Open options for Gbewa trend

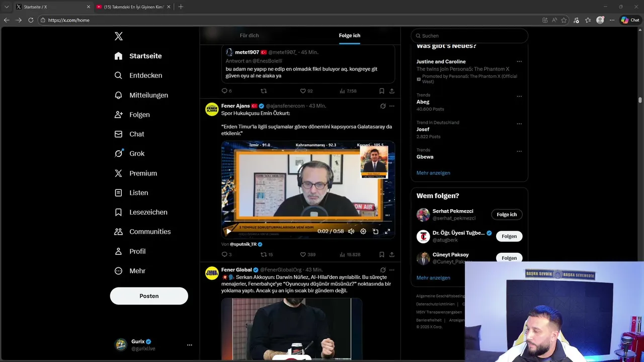tap(519, 151)
